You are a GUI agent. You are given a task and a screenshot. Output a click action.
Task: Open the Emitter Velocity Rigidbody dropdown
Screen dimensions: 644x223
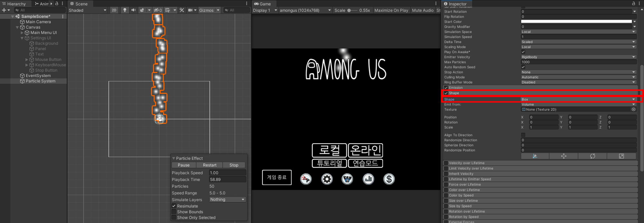click(578, 57)
